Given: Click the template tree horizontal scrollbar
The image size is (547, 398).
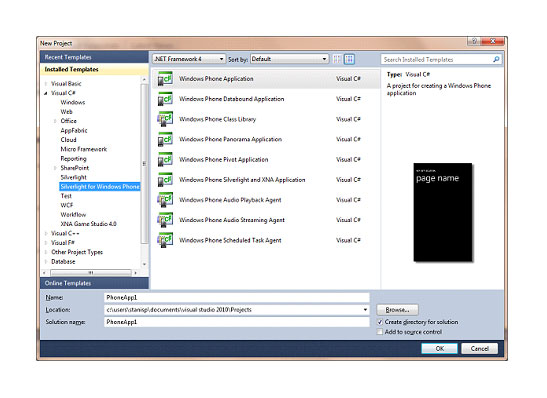Looking at the screenshot, I should click(x=90, y=272).
